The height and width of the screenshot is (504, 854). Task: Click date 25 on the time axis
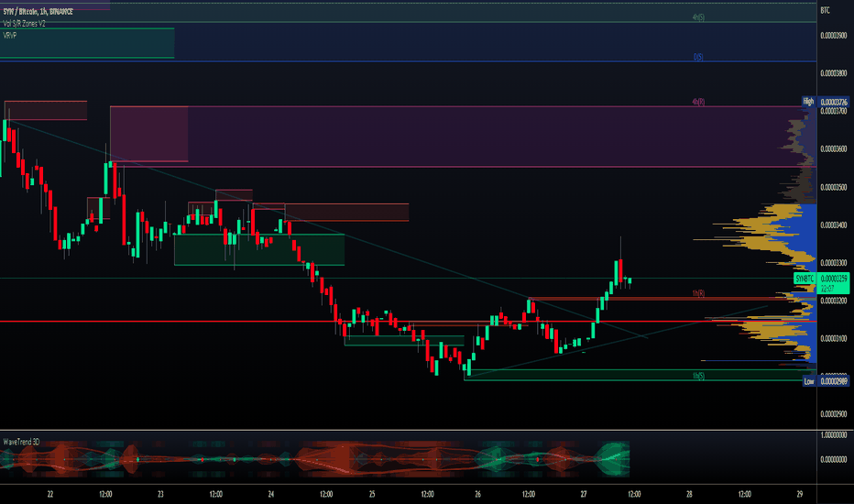pos(372,494)
